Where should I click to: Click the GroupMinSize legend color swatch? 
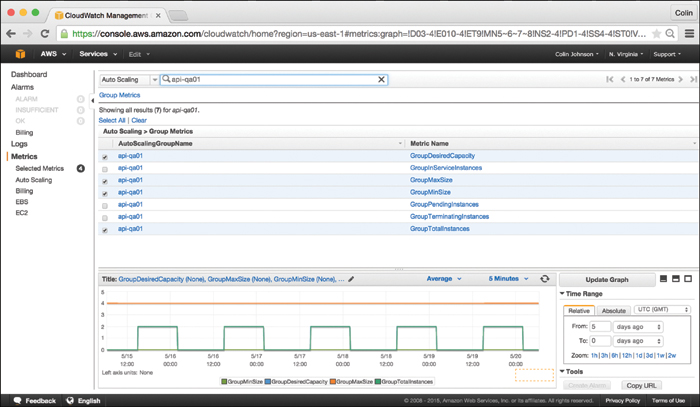(224, 382)
